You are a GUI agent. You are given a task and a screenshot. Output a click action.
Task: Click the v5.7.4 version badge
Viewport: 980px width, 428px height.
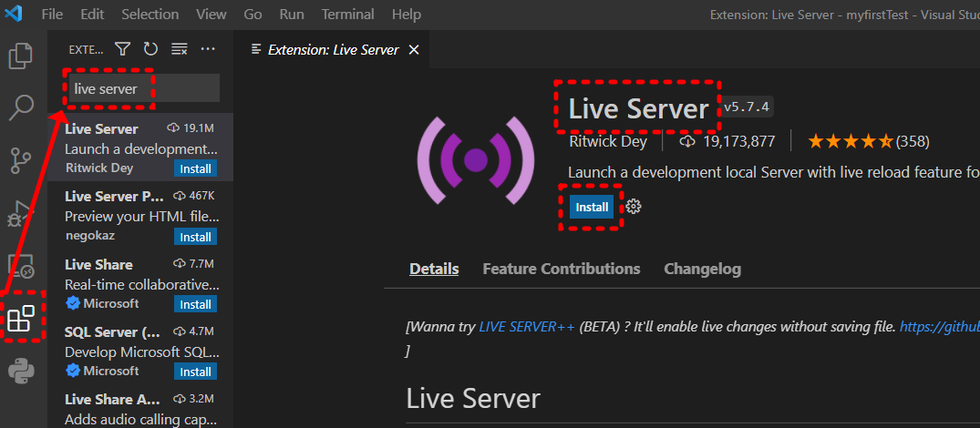748,107
